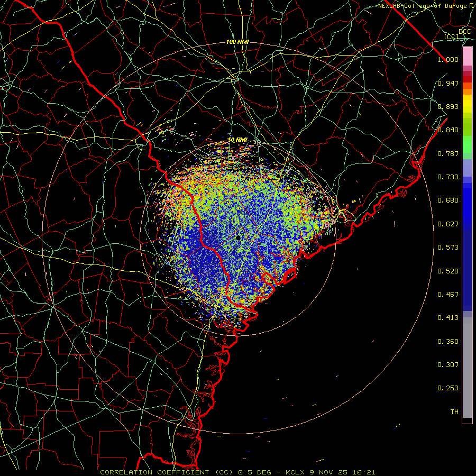Pick the bright green swatch between 0.840 and 0.787
Image resolution: width=476 pixels, height=476 pixels.
point(467,144)
